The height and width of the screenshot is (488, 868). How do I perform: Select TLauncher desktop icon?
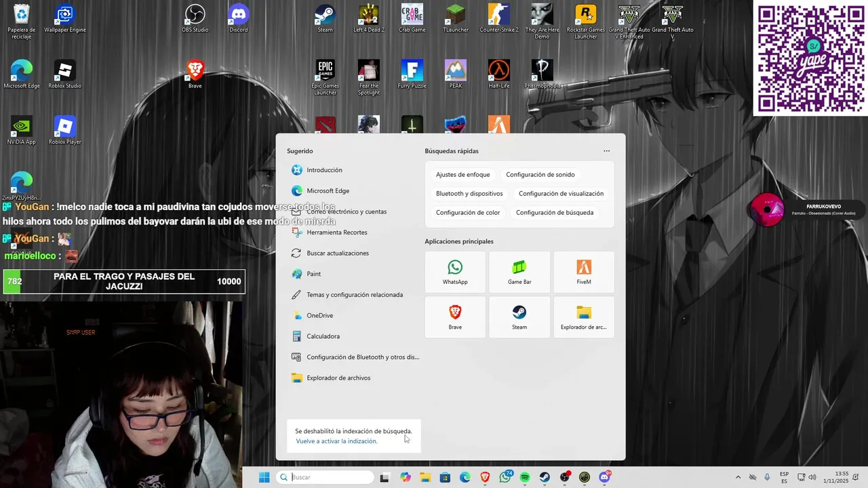pyautogui.click(x=456, y=19)
